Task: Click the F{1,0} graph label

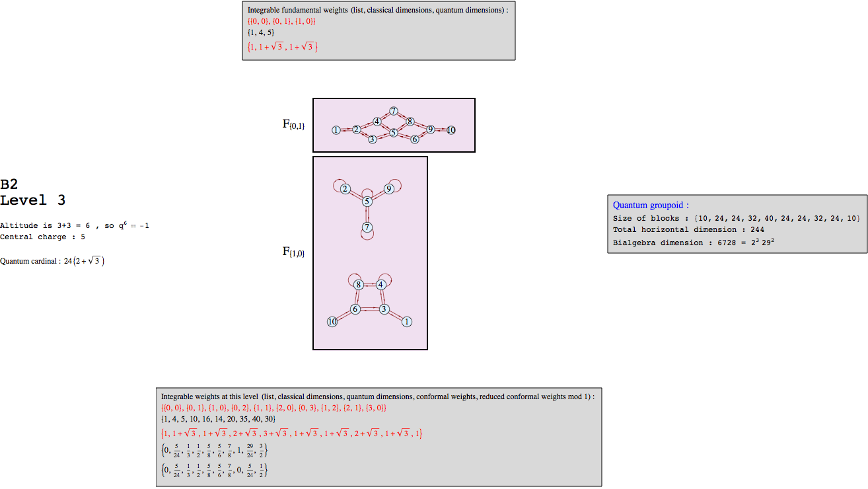Action: [293, 252]
